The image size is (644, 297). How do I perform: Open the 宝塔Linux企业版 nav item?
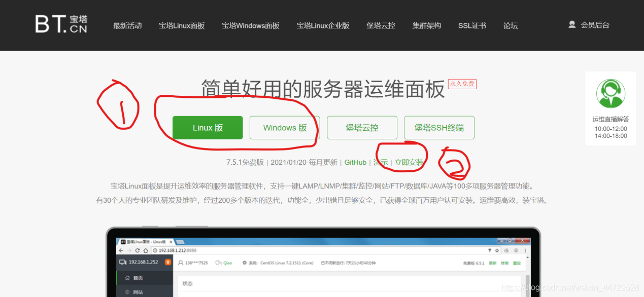coord(323,25)
